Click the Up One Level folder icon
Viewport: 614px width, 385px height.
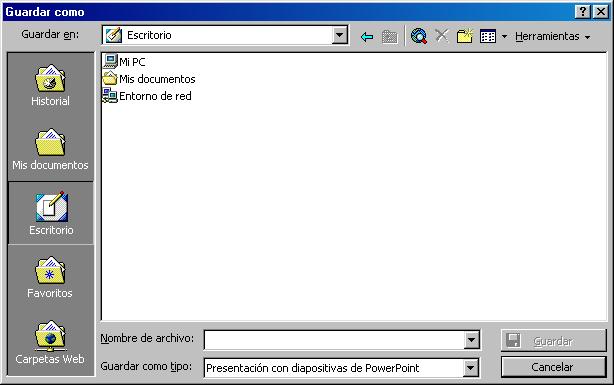pos(389,37)
